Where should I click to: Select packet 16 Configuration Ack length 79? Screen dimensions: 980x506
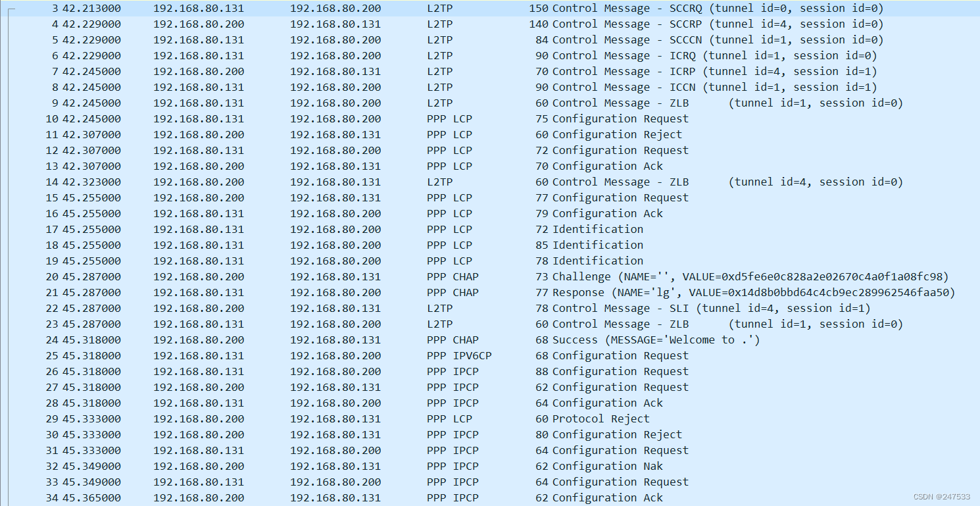(x=490, y=214)
